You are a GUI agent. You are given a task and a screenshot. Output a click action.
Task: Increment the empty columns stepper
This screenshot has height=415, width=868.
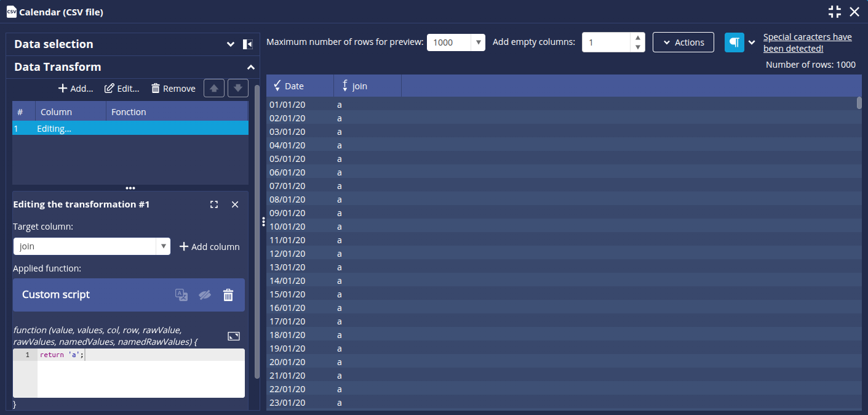coord(638,38)
